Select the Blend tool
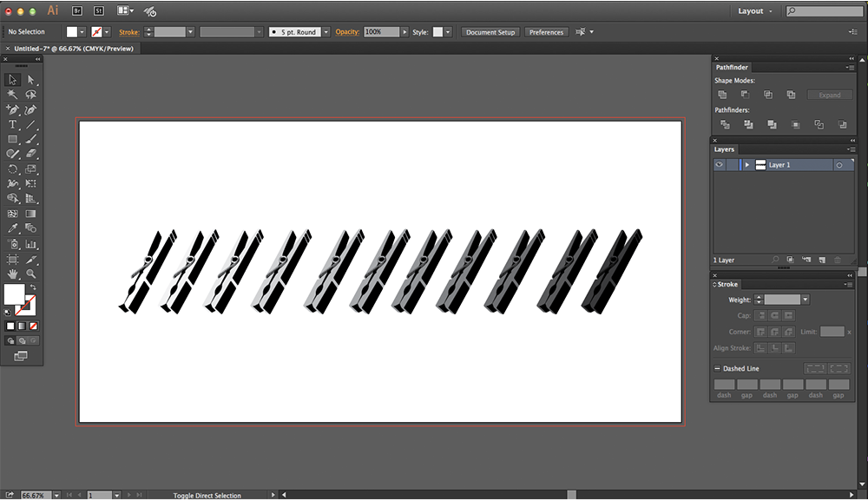Image resolution: width=868 pixels, height=501 pixels. click(x=31, y=228)
